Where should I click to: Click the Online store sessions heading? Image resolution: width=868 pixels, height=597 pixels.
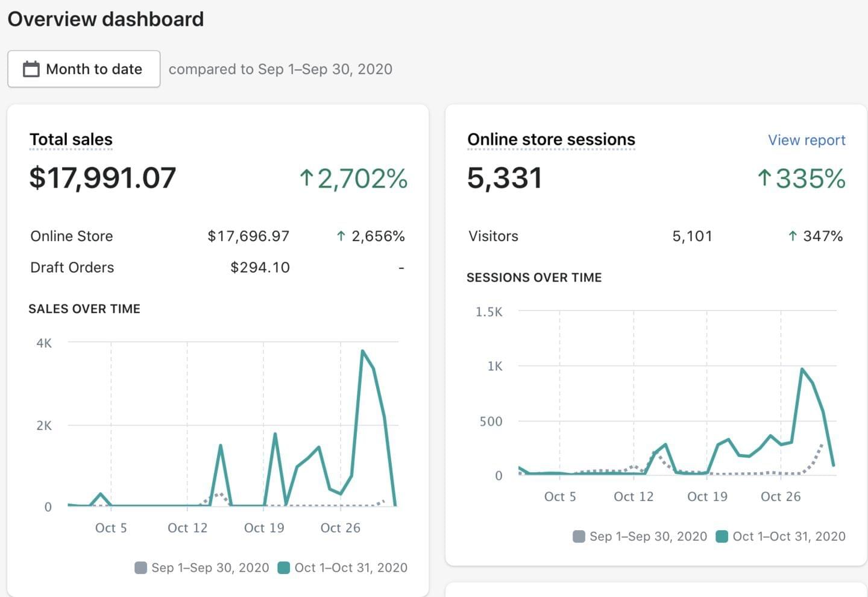(x=551, y=139)
